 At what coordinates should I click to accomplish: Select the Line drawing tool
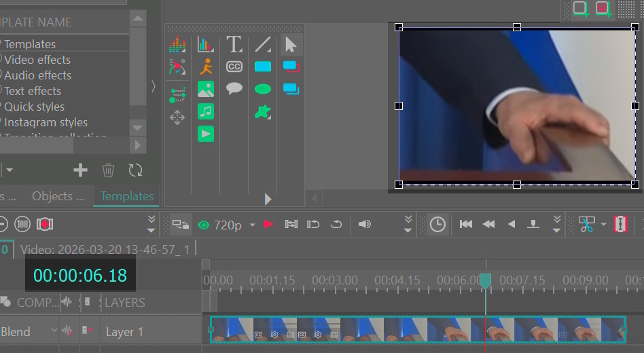(x=263, y=45)
